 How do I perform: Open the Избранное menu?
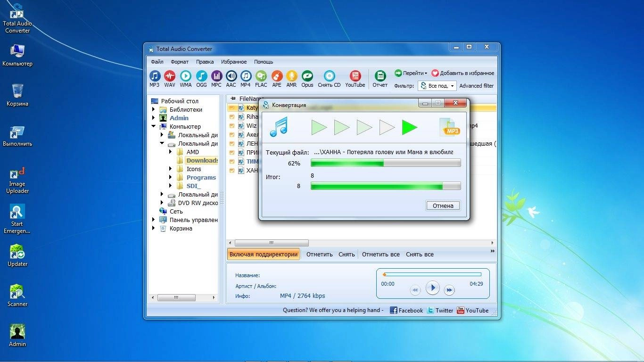234,62
